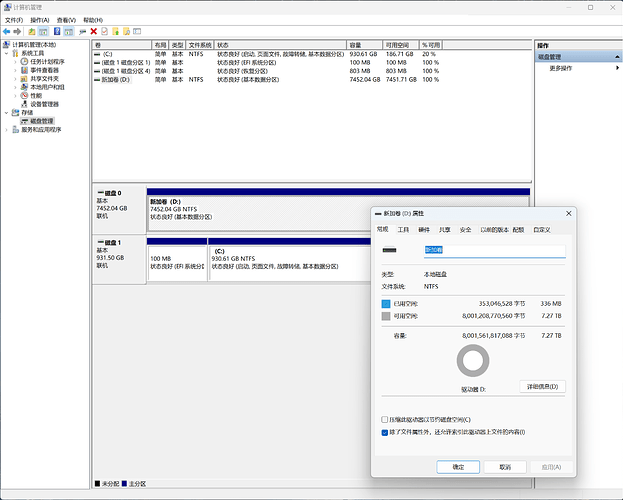This screenshot has width=623, height=500.
Task: Uncheck the file content indexing checkbox
Action: pos(385,432)
